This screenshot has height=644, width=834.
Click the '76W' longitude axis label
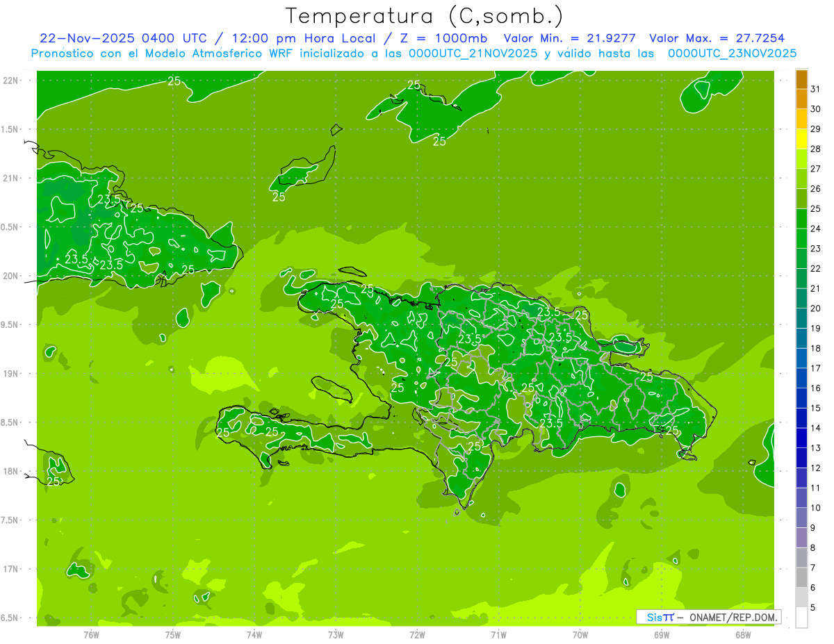click(x=91, y=635)
